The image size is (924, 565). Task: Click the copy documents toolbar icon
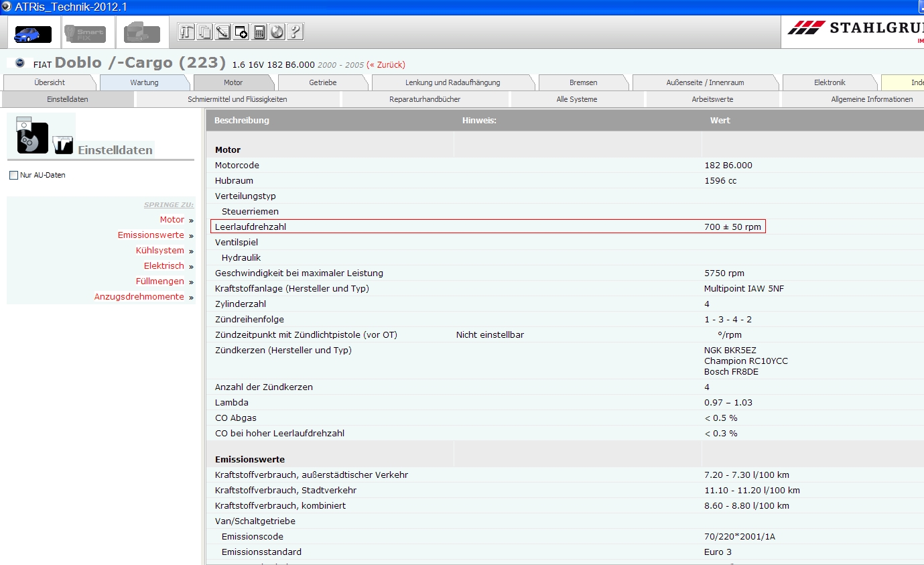tap(204, 32)
